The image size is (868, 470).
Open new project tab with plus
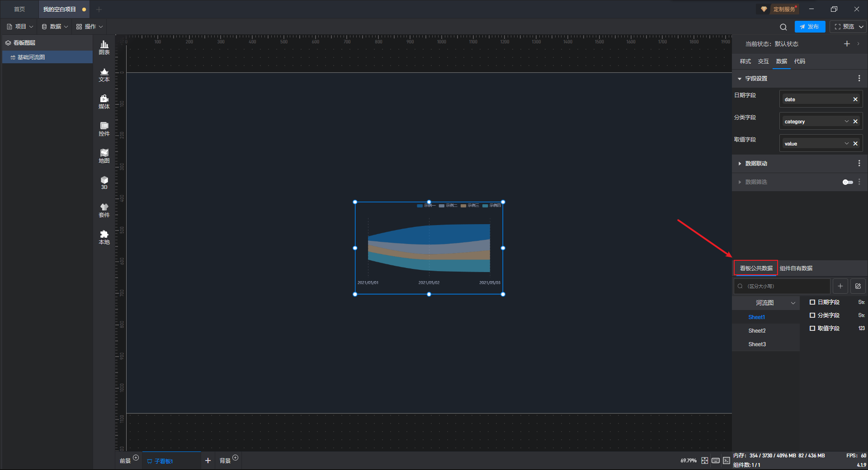click(99, 9)
